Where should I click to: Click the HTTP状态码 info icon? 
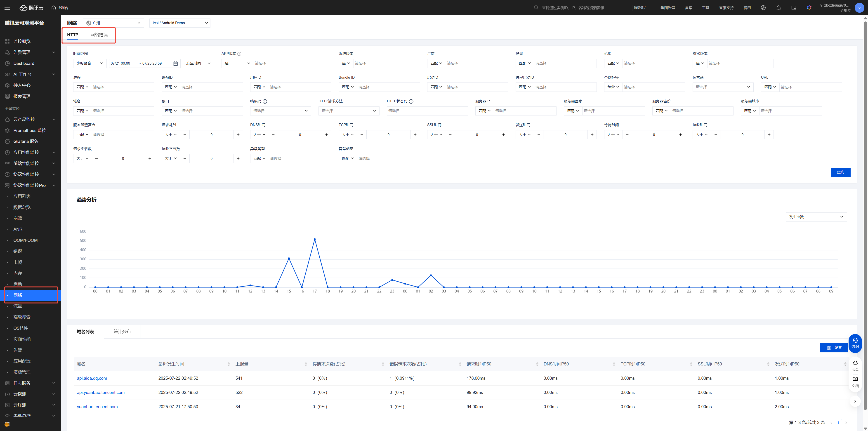pos(411,101)
